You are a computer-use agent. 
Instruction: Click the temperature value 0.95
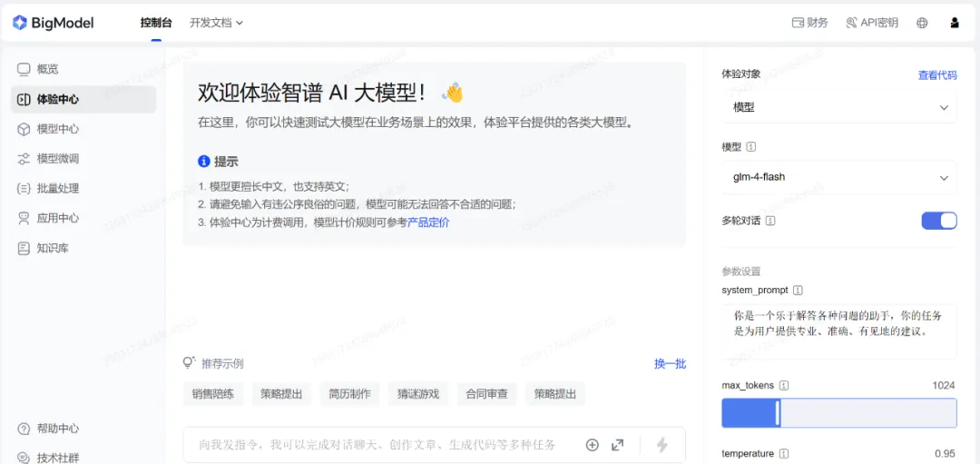pos(946,453)
